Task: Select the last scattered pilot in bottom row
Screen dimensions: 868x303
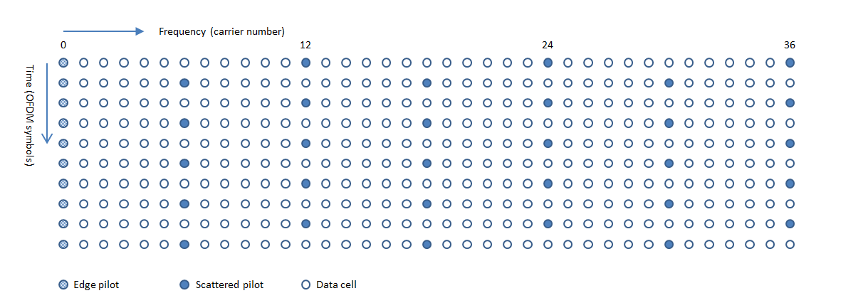Action: [x=669, y=245]
